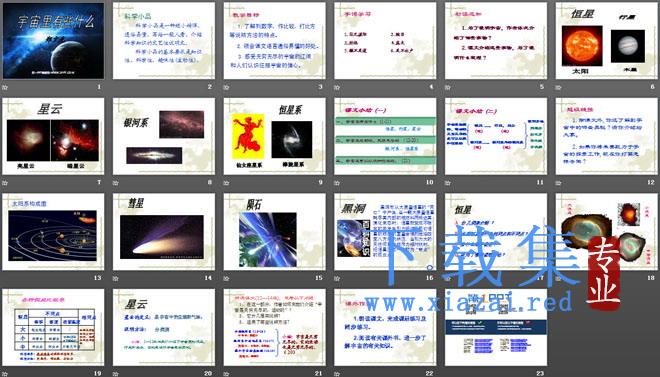The image size is (660, 377).
Task: Click the animation star icon under slide 1
Action: pyautogui.click(x=5, y=88)
